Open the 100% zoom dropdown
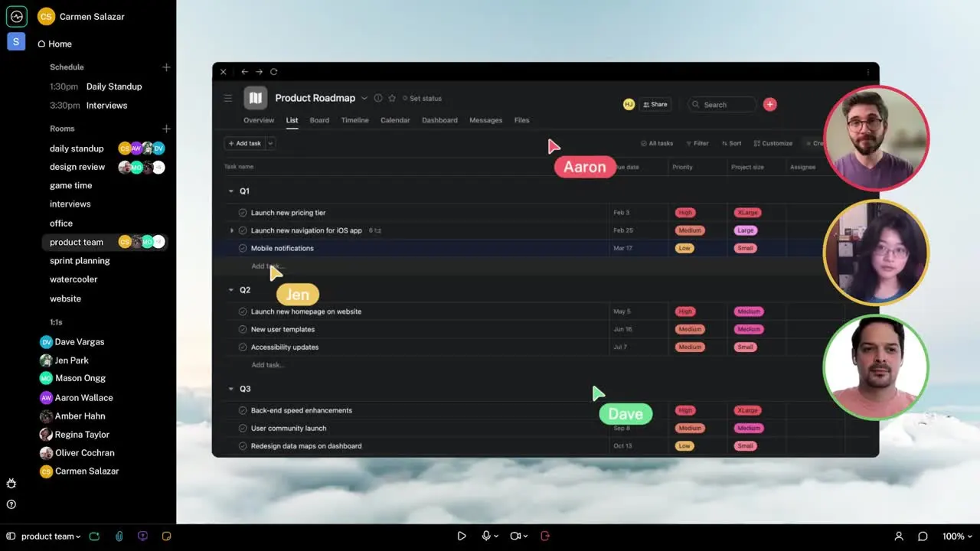 (x=957, y=536)
